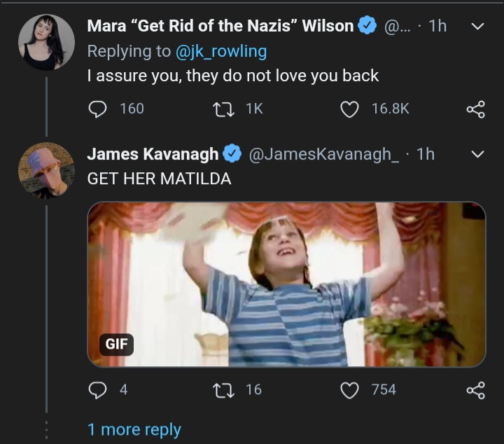Open replies on Mara Wilson's tweet
504x444 pixels.
97,109
